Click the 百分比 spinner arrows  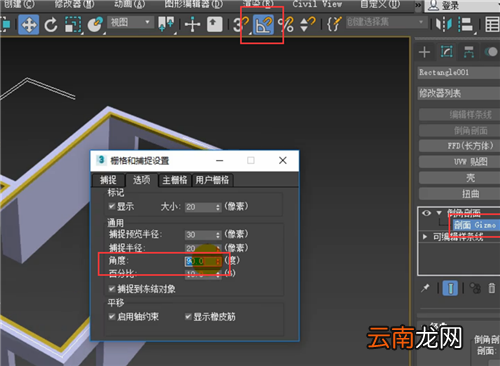coord(218,274)
